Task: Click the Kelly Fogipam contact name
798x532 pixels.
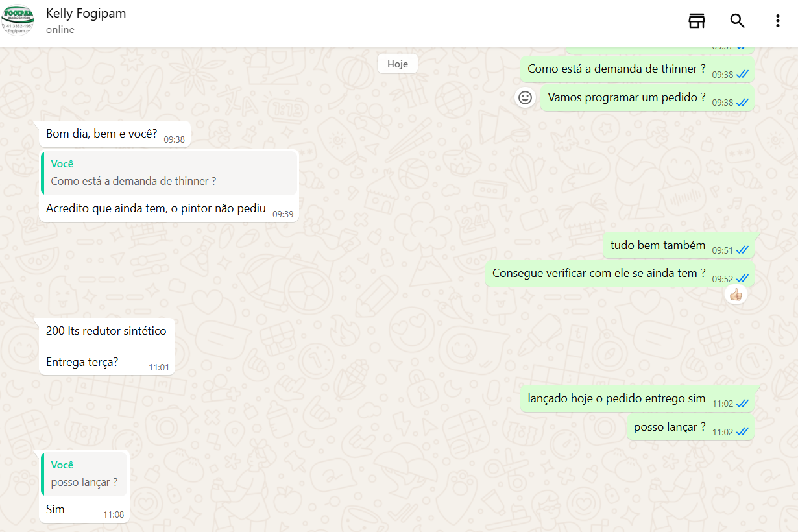Action: pos(86,14)
